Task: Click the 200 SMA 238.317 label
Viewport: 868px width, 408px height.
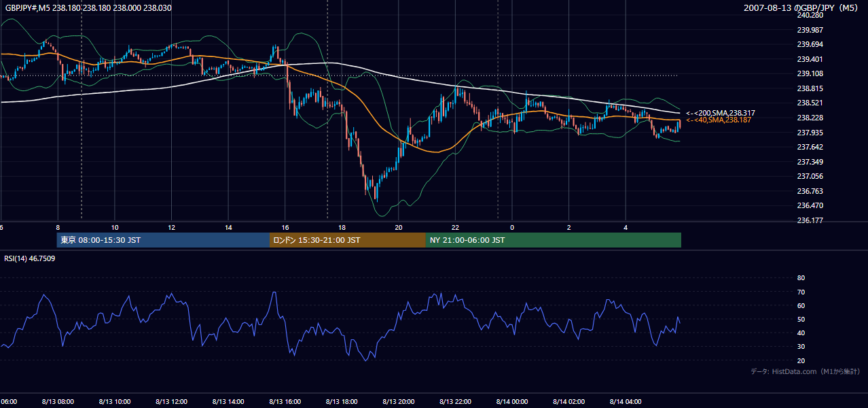Action: tap(721, 113)
